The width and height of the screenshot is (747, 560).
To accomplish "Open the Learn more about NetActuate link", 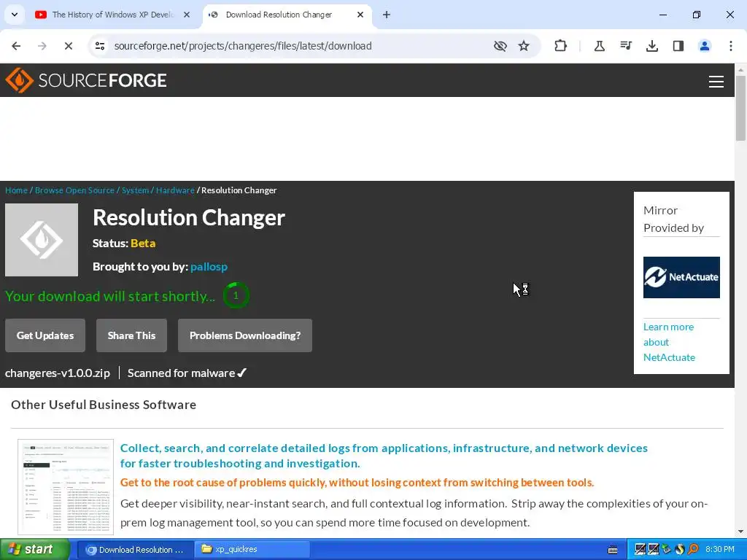I will [x=669, y=342].
